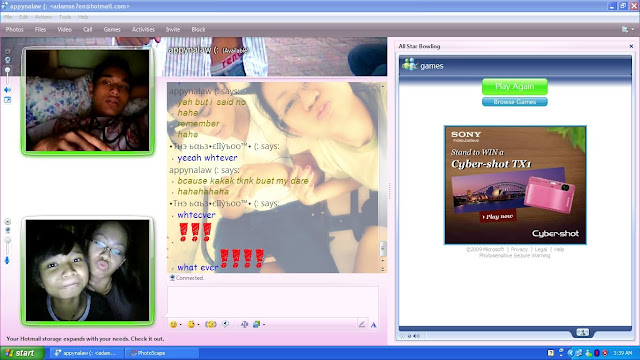640x360 pixels.
Task: Stop the bottom webcam with its small X icon
Action: tap(7, 222)
